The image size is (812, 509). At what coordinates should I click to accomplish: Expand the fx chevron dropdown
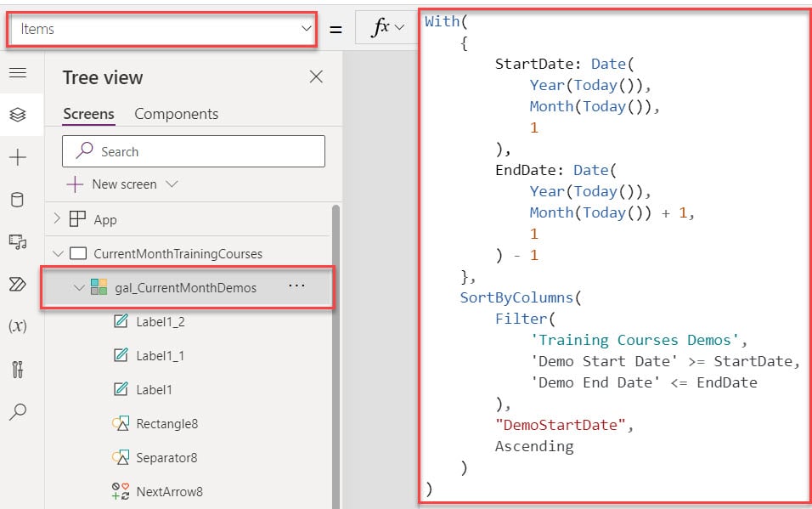tap(399, 27)
